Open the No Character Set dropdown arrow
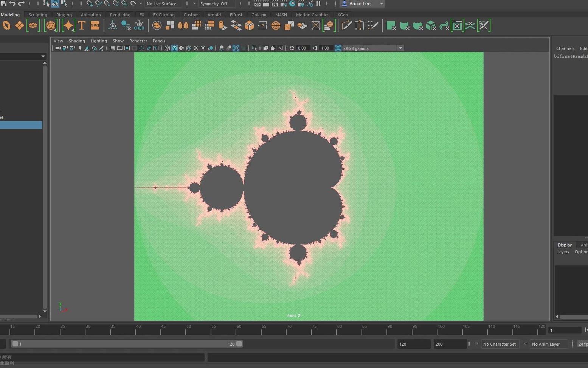This screenshot has height=368, width=588. tap(476, 344)
